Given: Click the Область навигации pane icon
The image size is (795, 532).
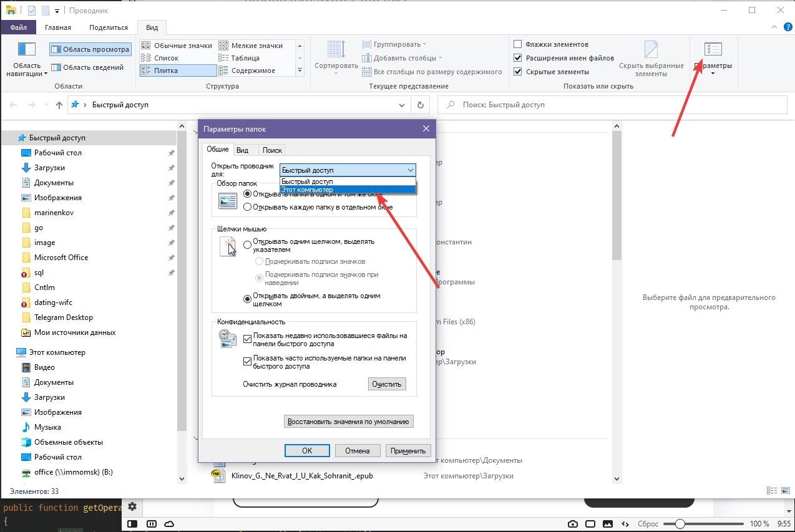Looking at the screenshot, I should coord(27,50).
